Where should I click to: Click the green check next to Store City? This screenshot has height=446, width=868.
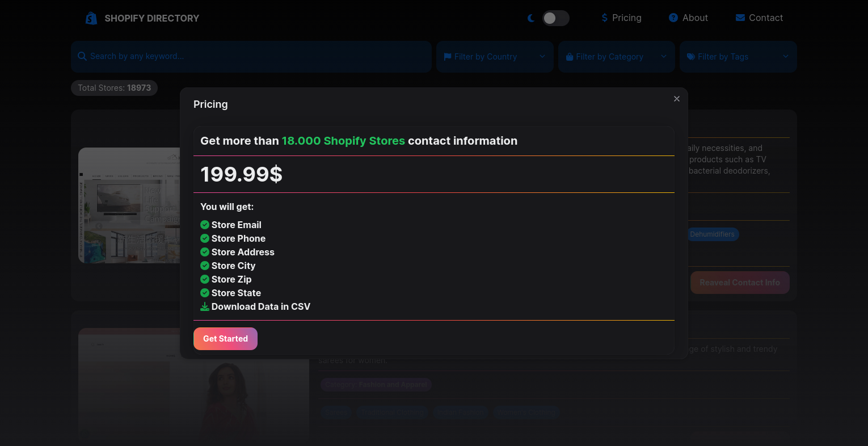pos(205,266)
